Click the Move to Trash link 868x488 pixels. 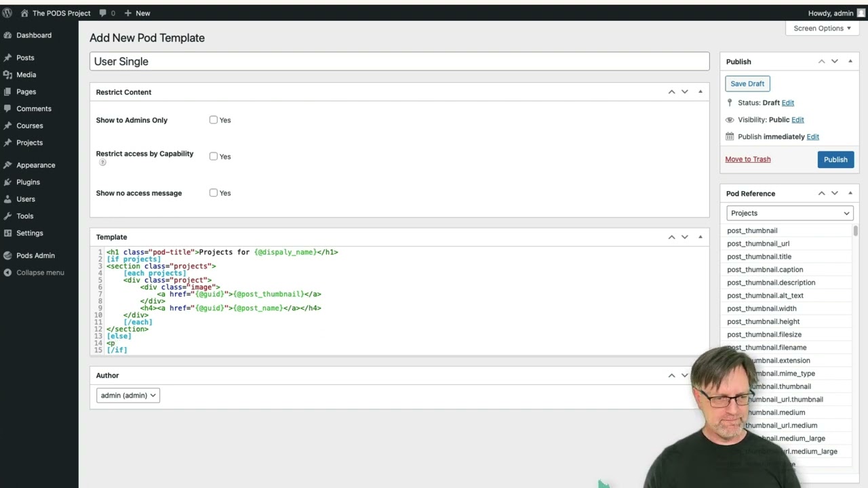(x=748, y=159)
